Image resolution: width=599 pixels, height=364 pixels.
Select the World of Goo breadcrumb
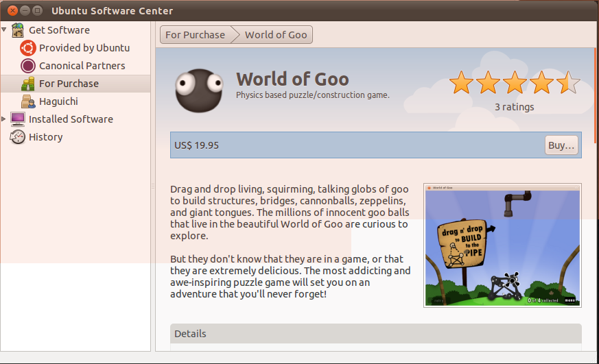276,35
